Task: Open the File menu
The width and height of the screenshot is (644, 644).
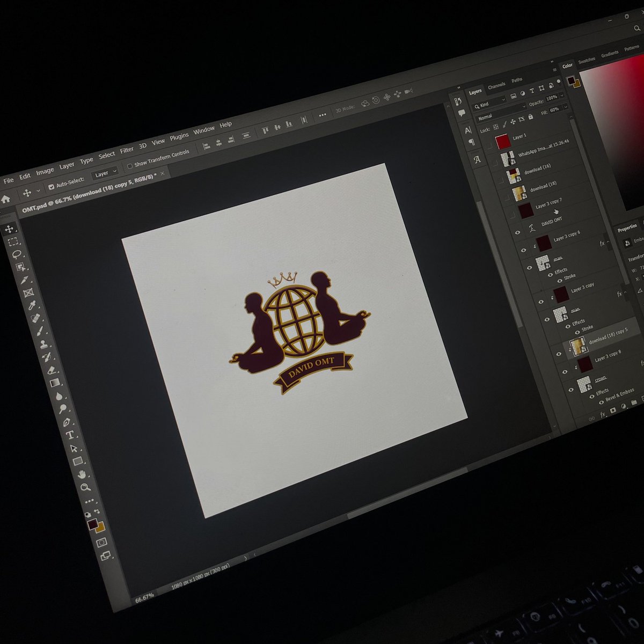Action: click(8, 181)
